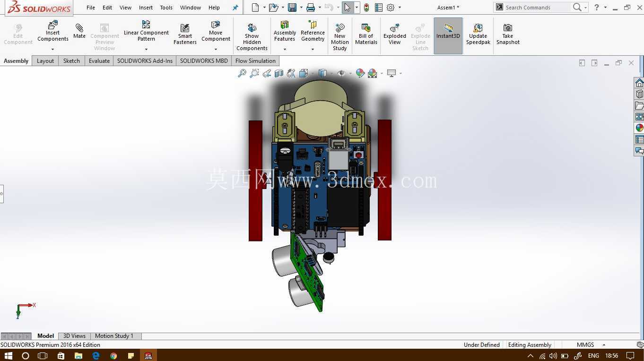This screenshot has height=361, width=644.
Task: Click the Open document folder button
Action: click(x=273, y=8)
